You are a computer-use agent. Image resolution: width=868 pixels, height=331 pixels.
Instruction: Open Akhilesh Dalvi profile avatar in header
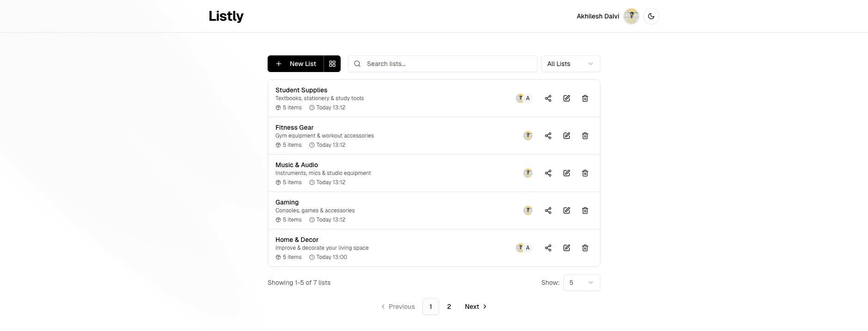[x=631, y=16]
